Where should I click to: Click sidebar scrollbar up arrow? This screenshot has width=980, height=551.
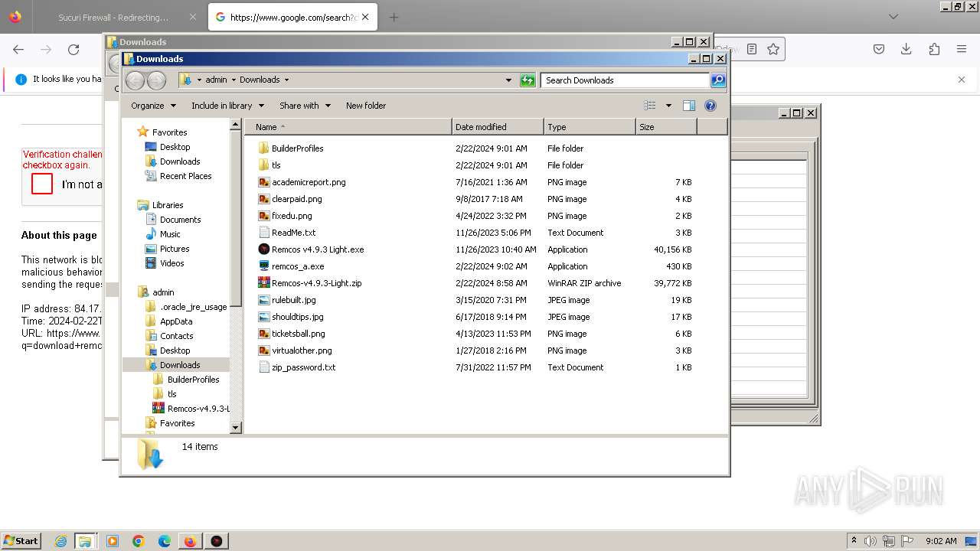pyautogui.click(x=236, y=126)
